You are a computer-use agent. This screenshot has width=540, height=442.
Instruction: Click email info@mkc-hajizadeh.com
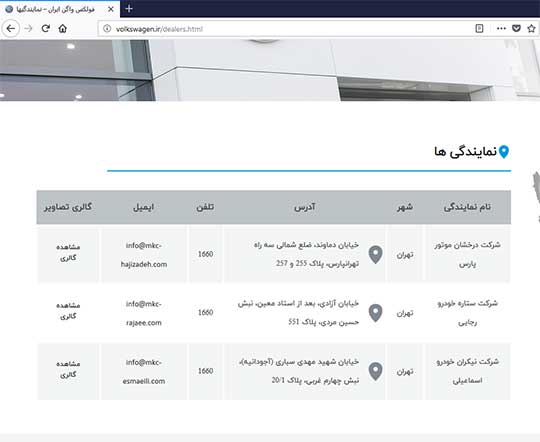[144, 255]
